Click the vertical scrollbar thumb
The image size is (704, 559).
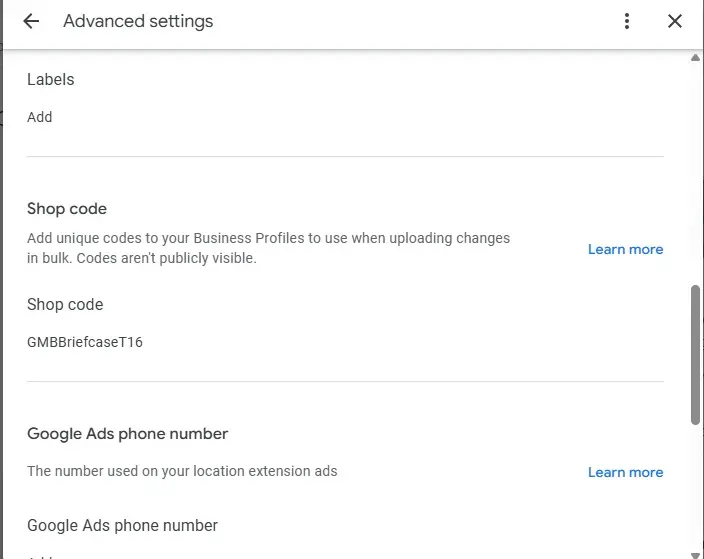pyautogui.click(x=696, y=355)
